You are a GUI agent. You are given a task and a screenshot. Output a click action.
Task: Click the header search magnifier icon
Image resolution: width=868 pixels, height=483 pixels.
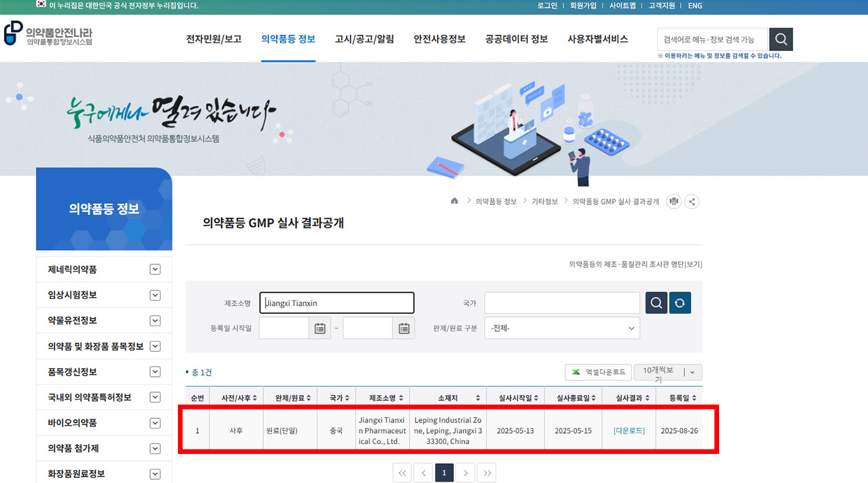(x=781, y=40)
